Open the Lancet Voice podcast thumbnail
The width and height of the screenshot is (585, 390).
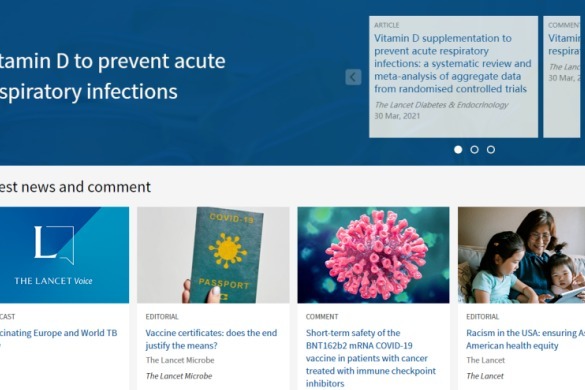coord(64,255)
